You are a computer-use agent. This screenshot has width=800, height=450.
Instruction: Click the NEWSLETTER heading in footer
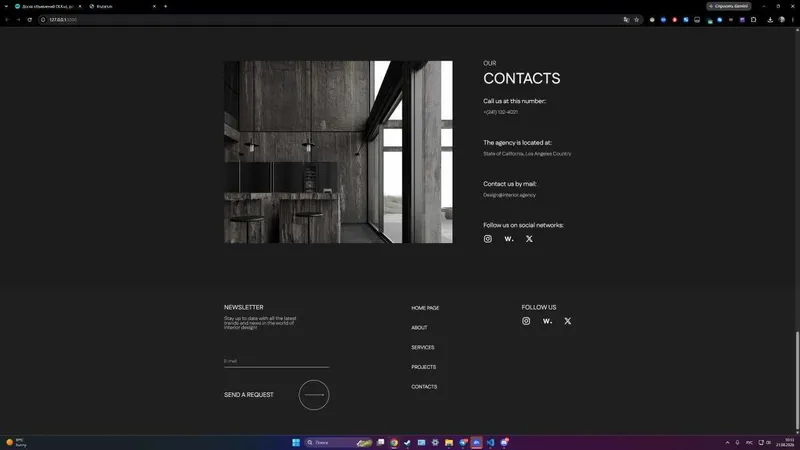[x=243, y=307]
